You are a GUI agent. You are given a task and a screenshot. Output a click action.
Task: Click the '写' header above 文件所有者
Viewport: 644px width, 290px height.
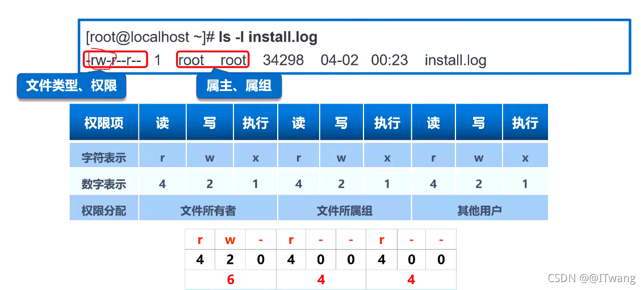[210, 123]
